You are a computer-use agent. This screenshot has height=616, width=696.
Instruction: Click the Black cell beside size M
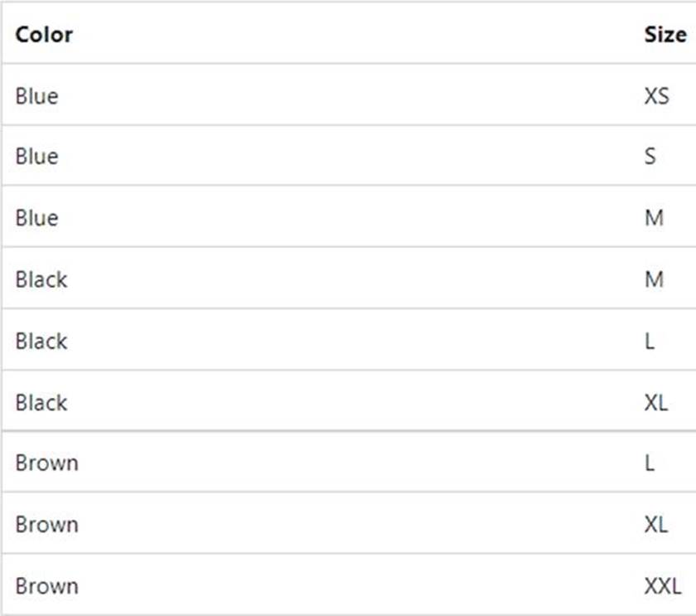pos(41,279)
